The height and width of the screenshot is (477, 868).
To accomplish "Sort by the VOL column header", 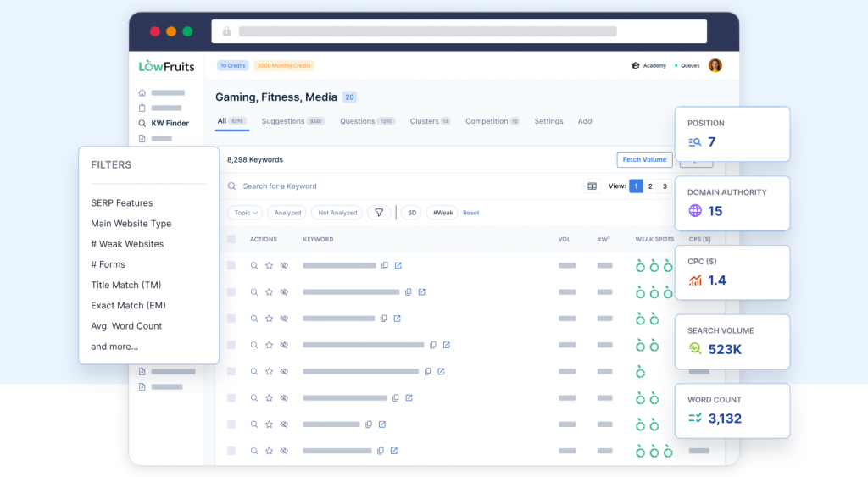I will (564, 239).
